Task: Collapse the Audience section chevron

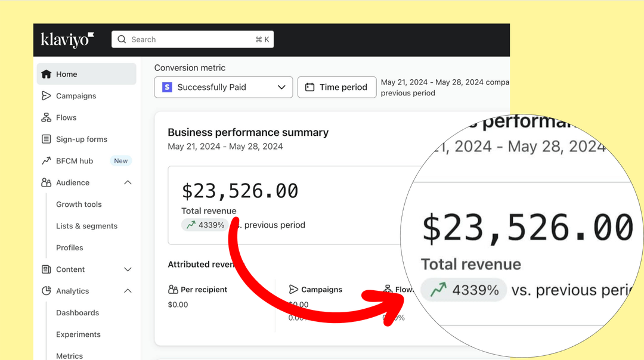Action: pyautogui.click(x=128, y=183)
